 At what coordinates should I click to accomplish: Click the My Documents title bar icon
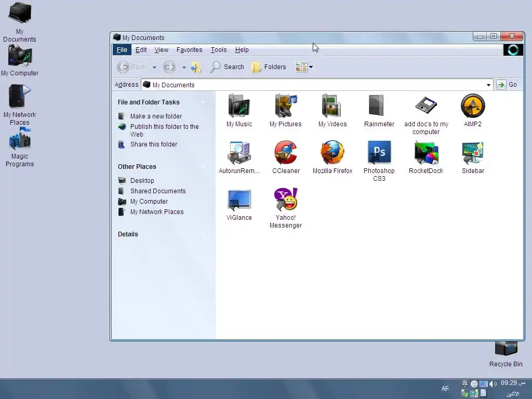coord(117,37)
